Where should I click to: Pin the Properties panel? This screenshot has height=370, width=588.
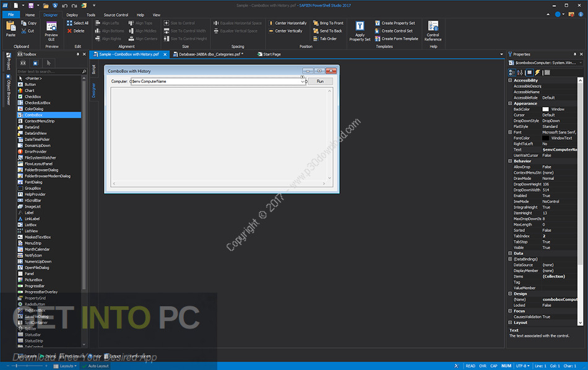(574, 54)
